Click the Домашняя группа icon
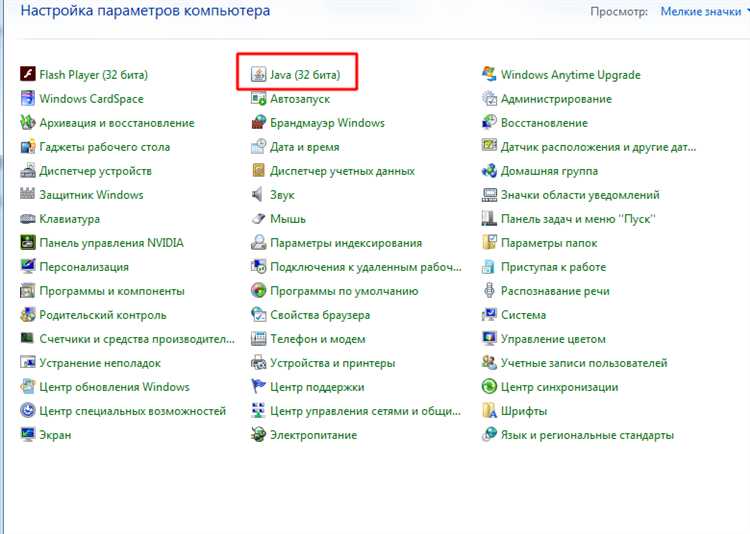The height and width of the screenshot is (534, 750). (x=489, y=170)
